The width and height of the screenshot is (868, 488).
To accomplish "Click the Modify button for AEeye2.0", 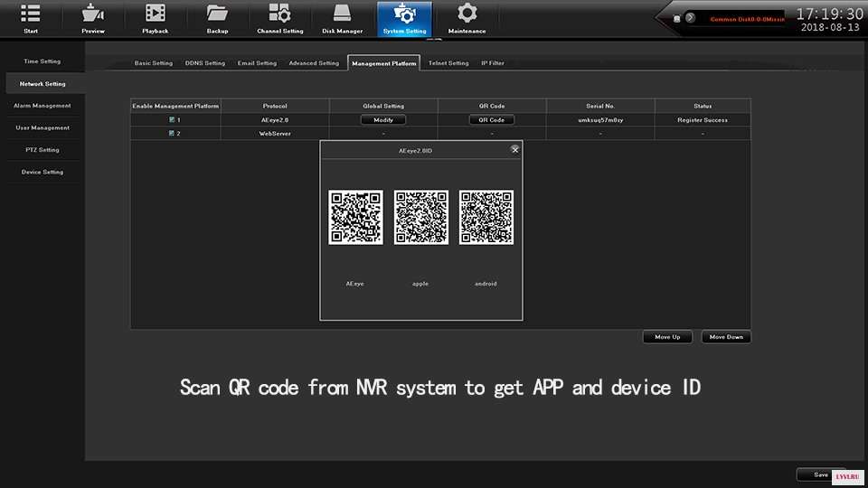I will 383,119.
